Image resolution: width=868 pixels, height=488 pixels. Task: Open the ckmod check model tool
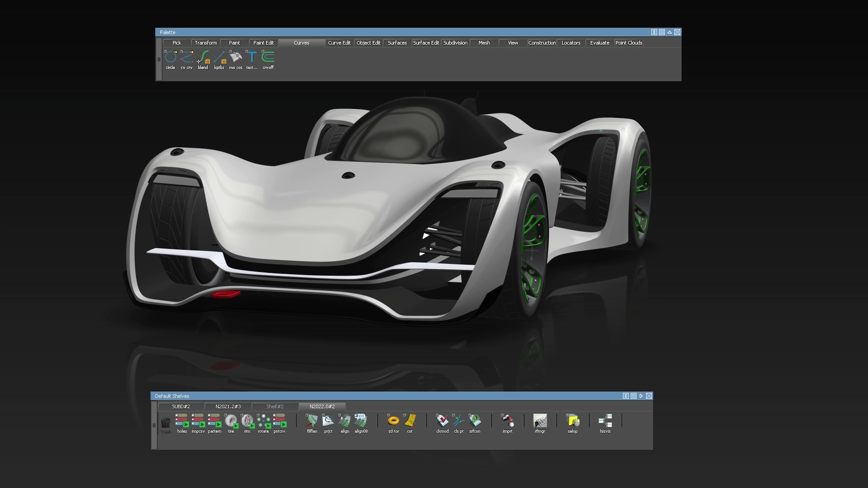click(x=442, y=421)
